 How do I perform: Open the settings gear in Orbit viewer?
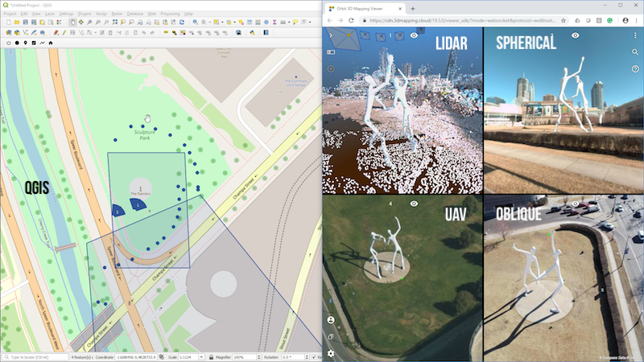pyautogui.click(x=331, y=353)
